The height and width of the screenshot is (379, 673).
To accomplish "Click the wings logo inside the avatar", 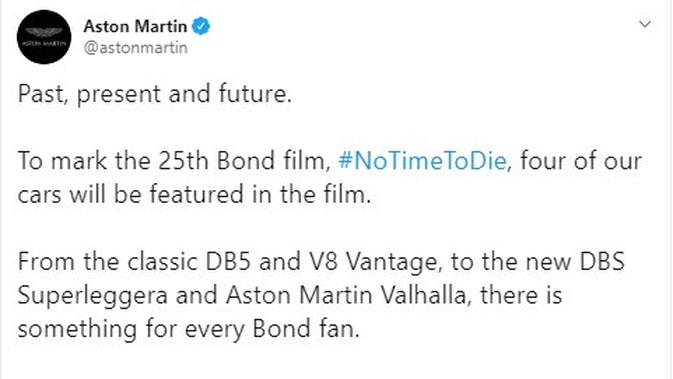I will point(44,33).
